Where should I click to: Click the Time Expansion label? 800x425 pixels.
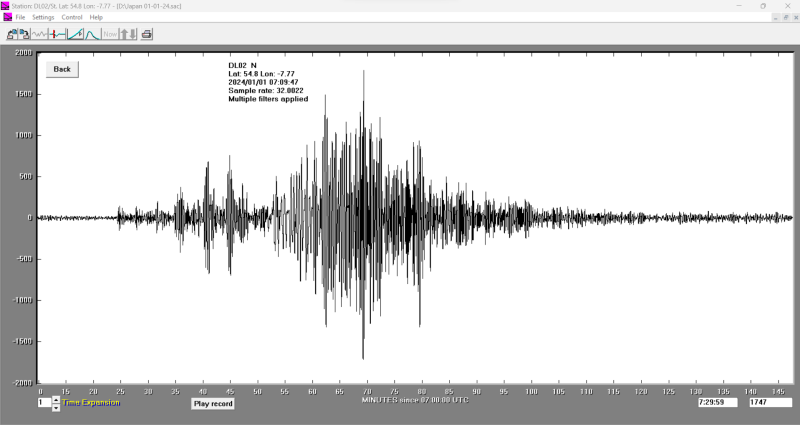click(91, 403)
